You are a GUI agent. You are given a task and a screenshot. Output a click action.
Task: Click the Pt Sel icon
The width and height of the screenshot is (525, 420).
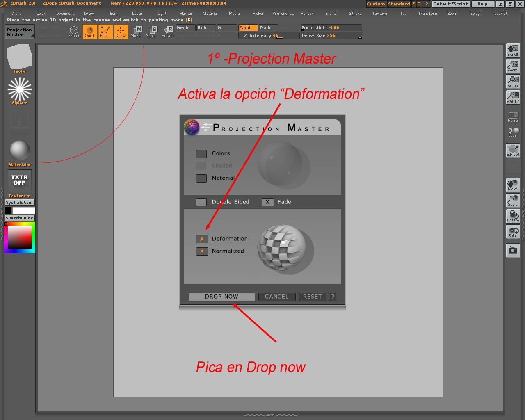513,116
